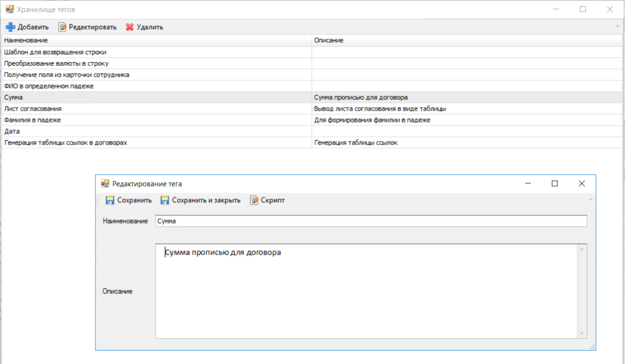This screenshot has height=364, width=625.
Task: Click the description scrollbar up arrow
Action: (x=582, y=249)
